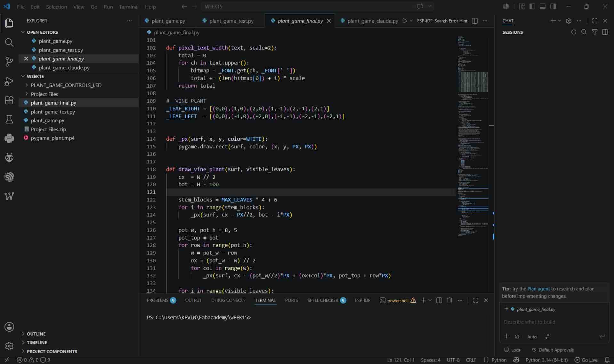Go back using navigation arrow

pos(184,6)
